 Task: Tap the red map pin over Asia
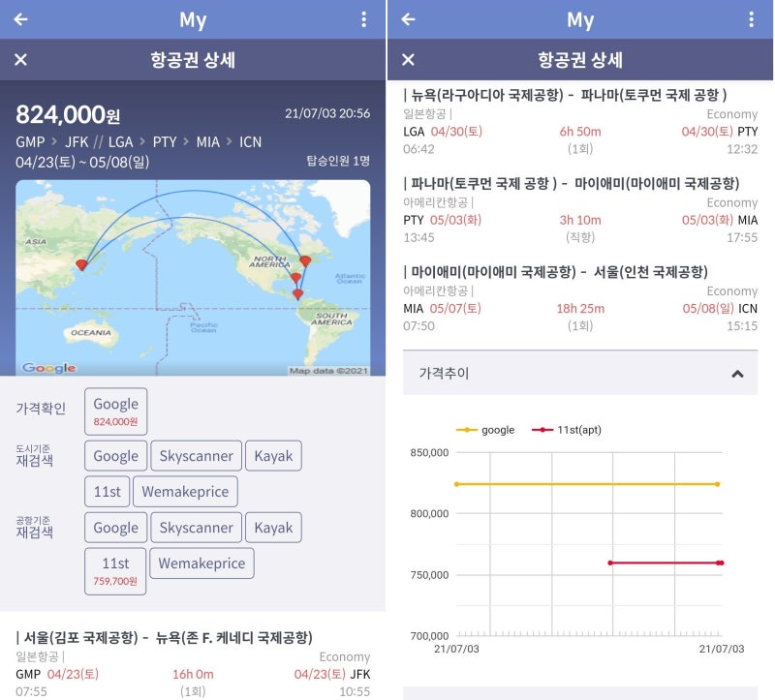point(82,263)
